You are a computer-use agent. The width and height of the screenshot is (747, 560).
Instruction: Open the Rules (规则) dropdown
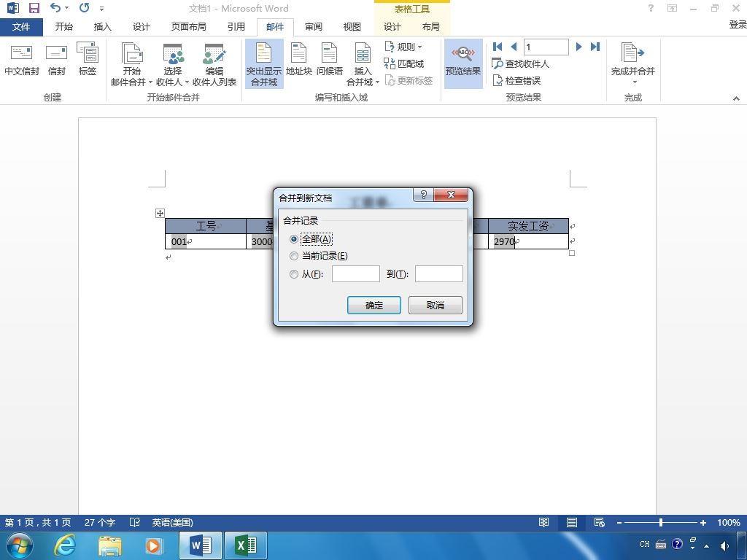click(x=403, y=47)
